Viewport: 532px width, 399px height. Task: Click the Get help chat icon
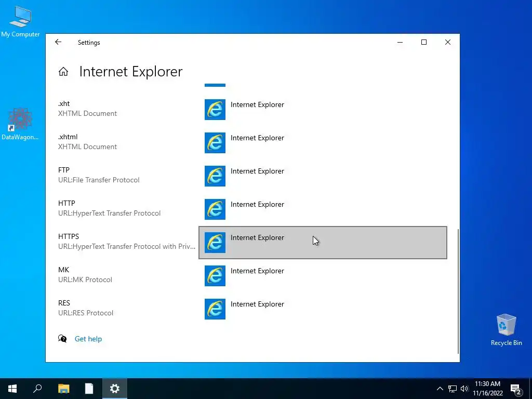62,339
